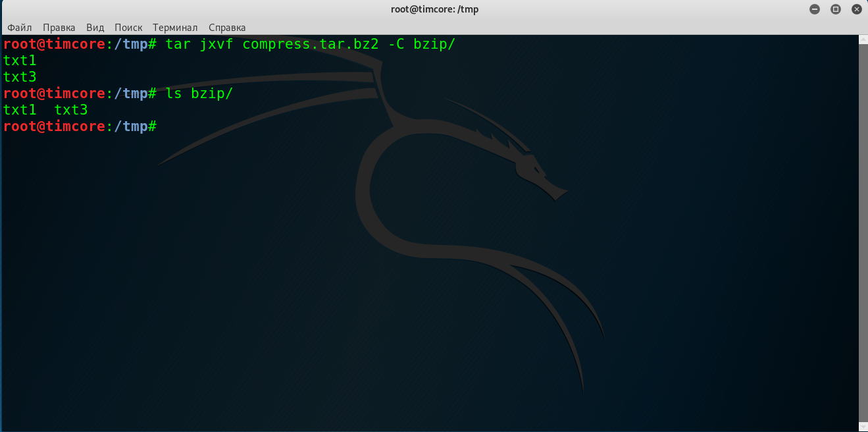
Task: Open the Файл menu
Action: click(20, 28)
